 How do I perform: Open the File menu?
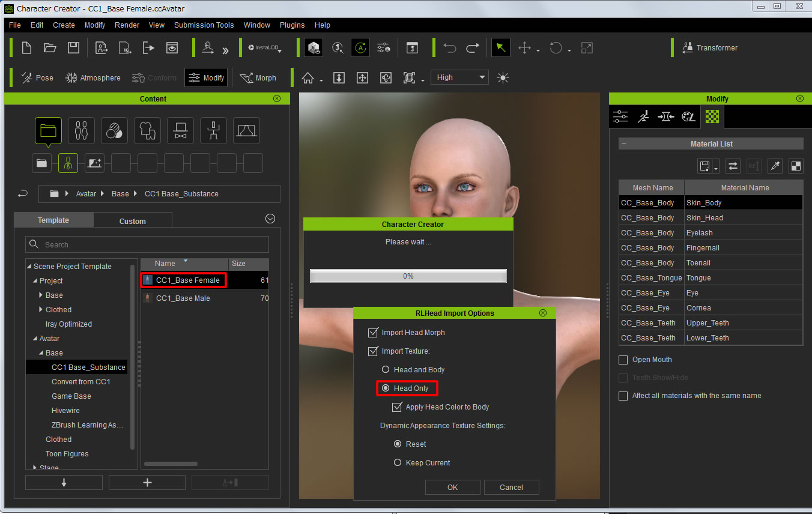15,25
